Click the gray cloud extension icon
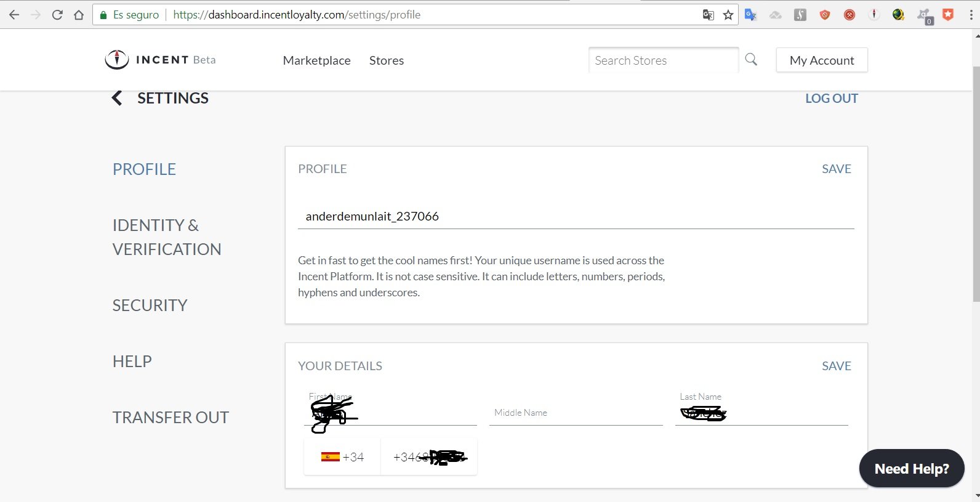Viewport: 980px width, 502px height. [x=776, y=15]
